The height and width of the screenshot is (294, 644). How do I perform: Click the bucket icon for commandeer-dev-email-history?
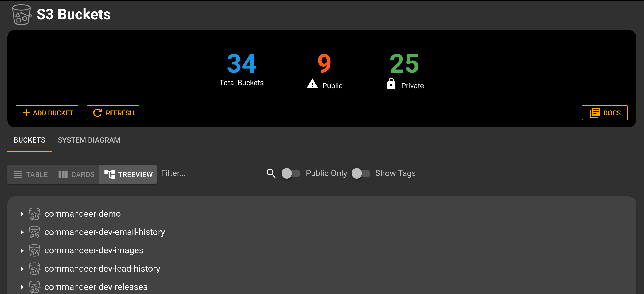[34, 232]
